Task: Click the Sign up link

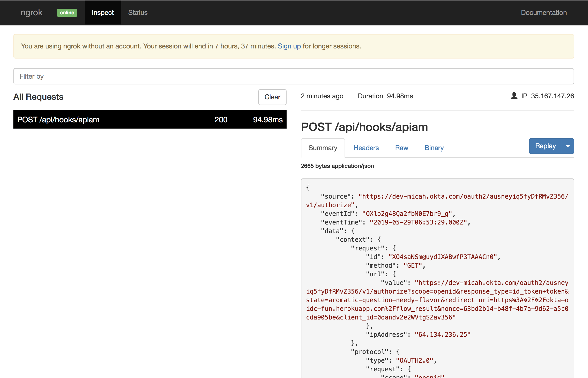Action: tap(289, 46)
